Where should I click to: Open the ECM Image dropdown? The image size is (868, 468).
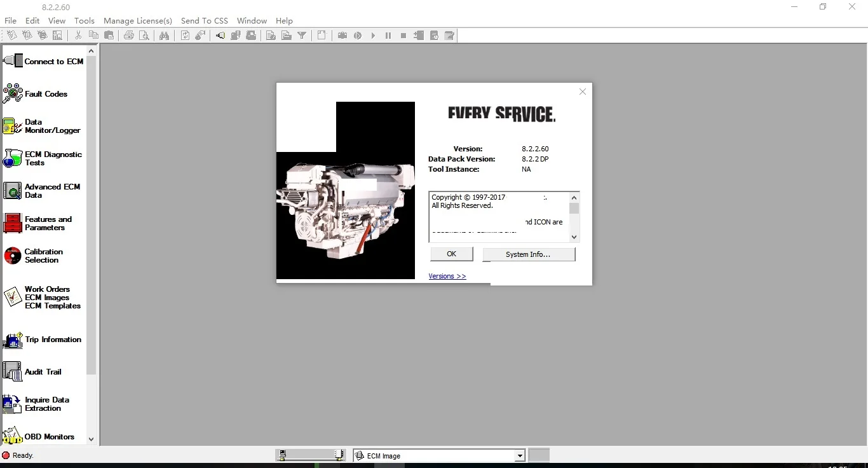pos(520,456)
